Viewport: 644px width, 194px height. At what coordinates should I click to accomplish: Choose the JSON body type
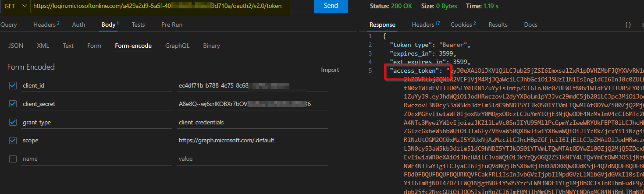pyautogui.click(x=16, y=46)
